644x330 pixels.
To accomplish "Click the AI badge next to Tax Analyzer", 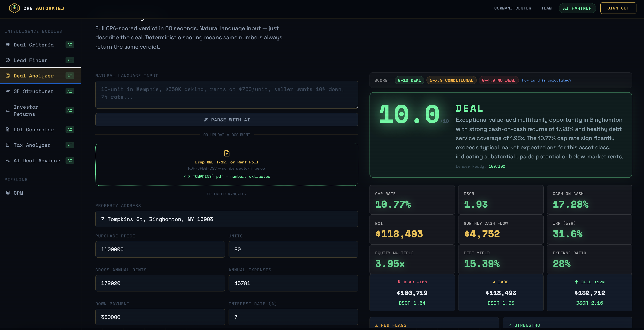I will click(x=70, y=145).
